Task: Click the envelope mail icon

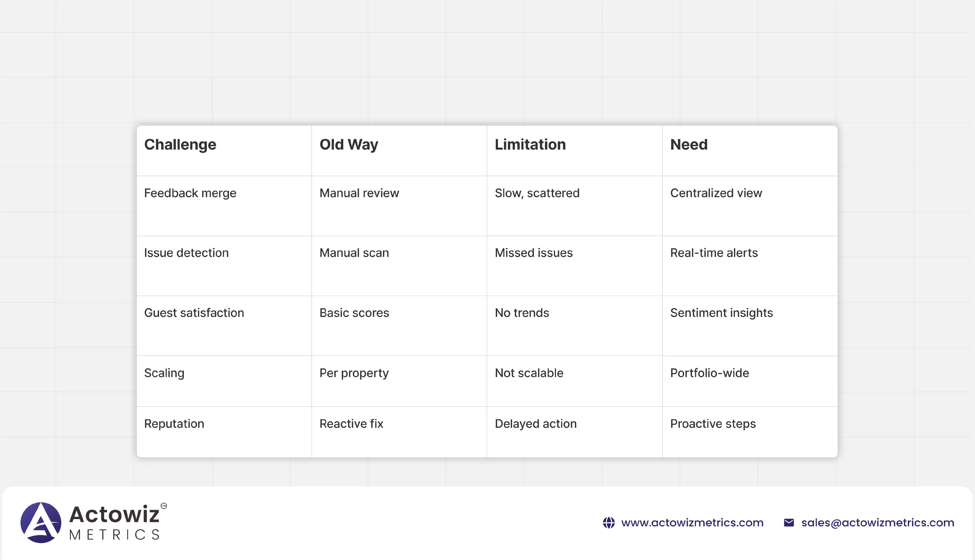Action: (789, 523)
